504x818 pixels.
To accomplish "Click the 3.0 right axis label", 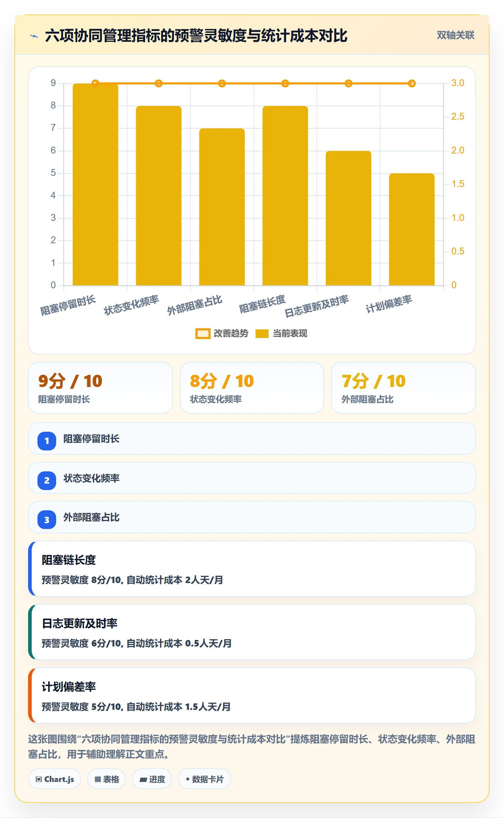I will (x=458, y=83).
